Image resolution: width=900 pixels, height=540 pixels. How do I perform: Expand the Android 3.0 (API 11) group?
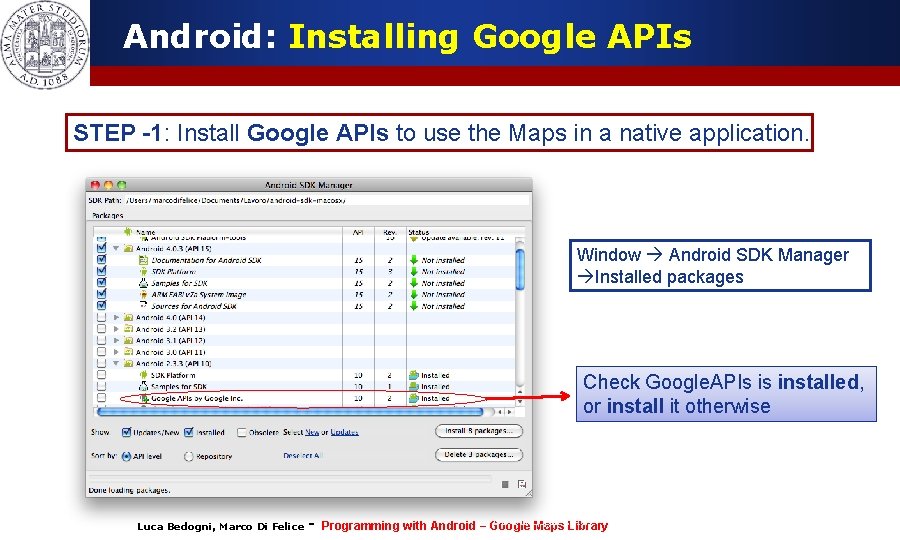pos(116,352)
